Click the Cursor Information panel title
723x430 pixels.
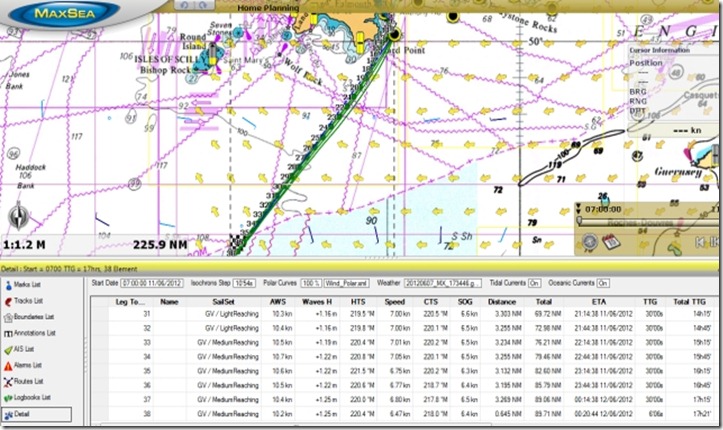coord(659,50)
